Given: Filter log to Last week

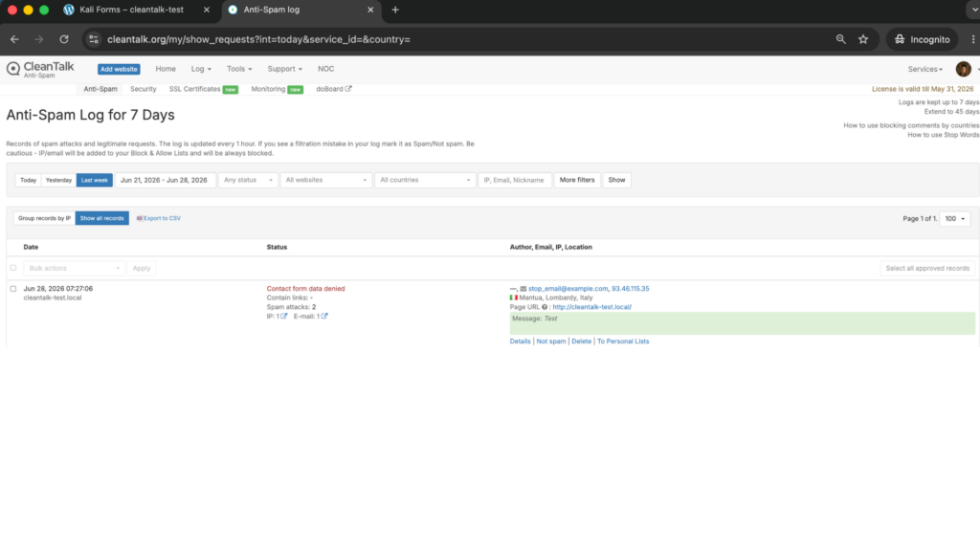Looking at the screenshot, I should pos(95,180).
